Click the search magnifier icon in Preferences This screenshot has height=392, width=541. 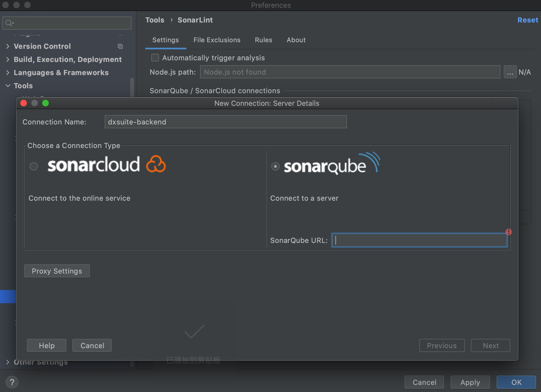[x=9, y=23]
